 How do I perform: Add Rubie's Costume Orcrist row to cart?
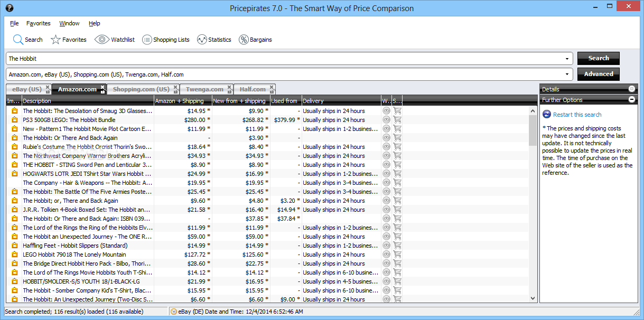tap(397, 147)
